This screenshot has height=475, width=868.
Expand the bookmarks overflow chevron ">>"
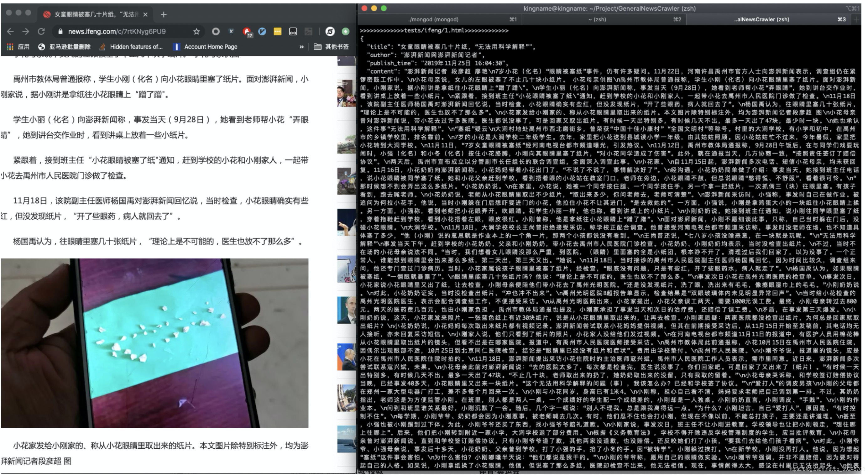pos(301,46)
